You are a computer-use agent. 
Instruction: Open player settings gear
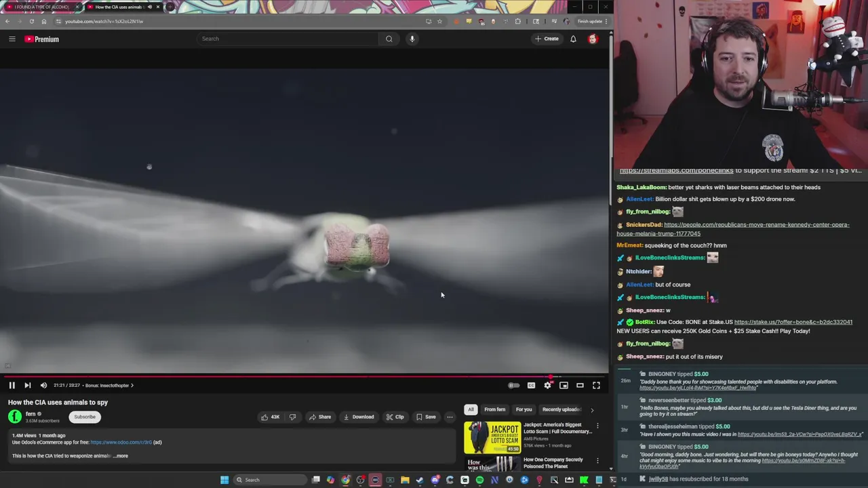point(547,385)
